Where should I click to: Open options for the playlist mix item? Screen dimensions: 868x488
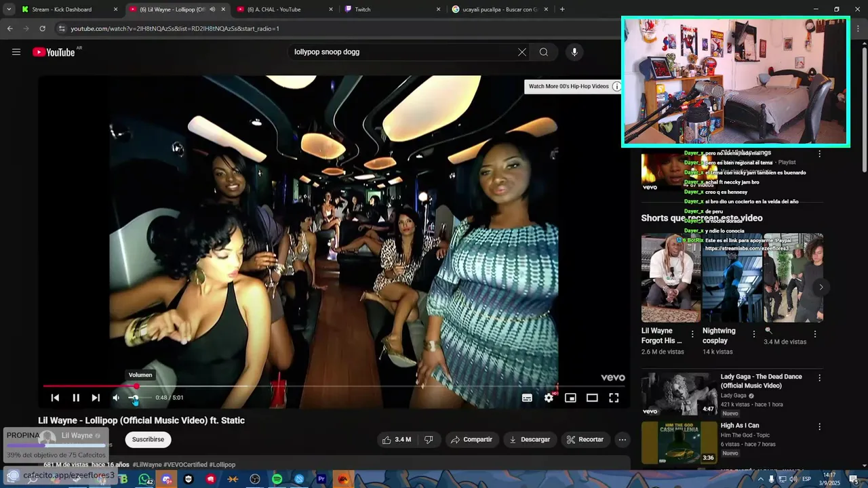point(819,154)
